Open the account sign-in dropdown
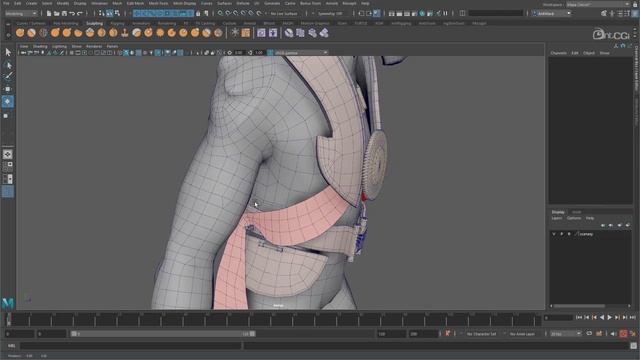Viewport: 640px width, 360px height. click(x=551, y=13)
